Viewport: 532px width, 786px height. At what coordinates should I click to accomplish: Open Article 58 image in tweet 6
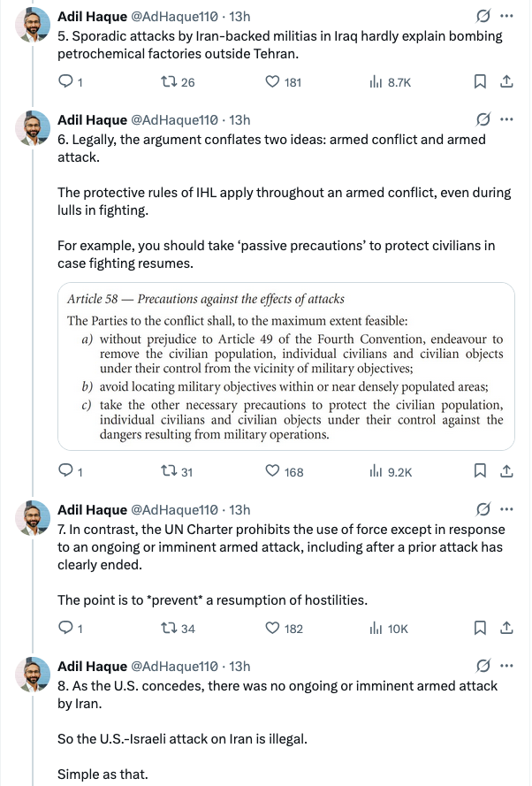pyautogui.click(x=285, y=365)
